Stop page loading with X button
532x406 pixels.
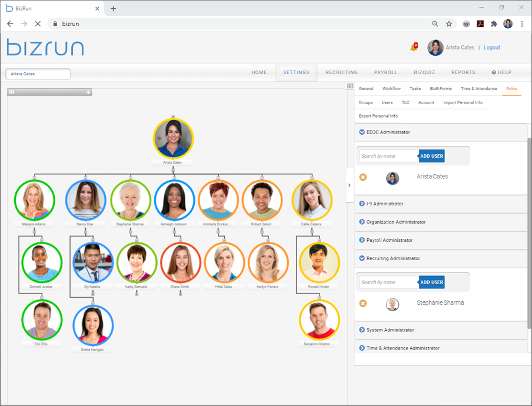[38, 24]
